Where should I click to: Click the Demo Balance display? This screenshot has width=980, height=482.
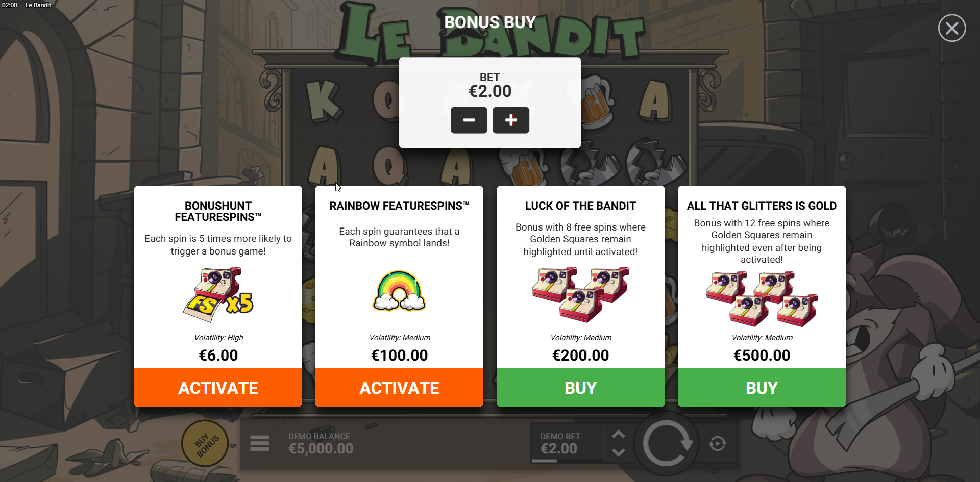[321, 443]
